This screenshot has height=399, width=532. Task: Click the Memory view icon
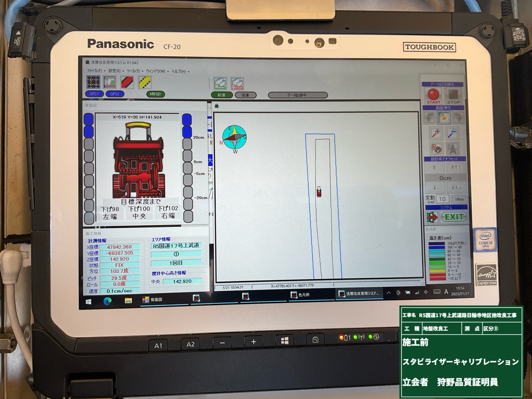click(x=220, y=84)
